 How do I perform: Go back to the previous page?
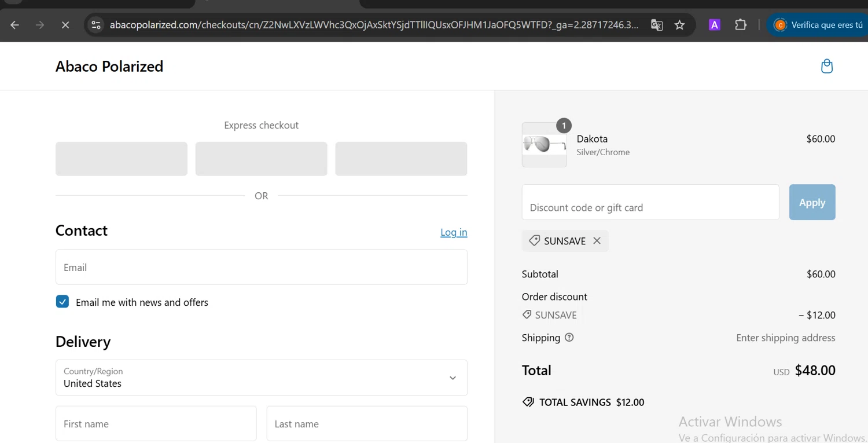click(15, 25)
